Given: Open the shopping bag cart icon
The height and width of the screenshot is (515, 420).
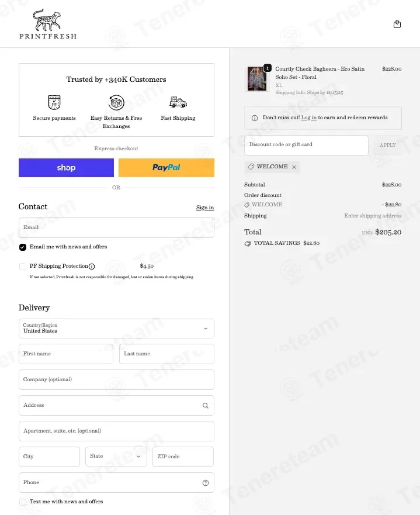Looking at the screenshot, I should pos(397,24).
